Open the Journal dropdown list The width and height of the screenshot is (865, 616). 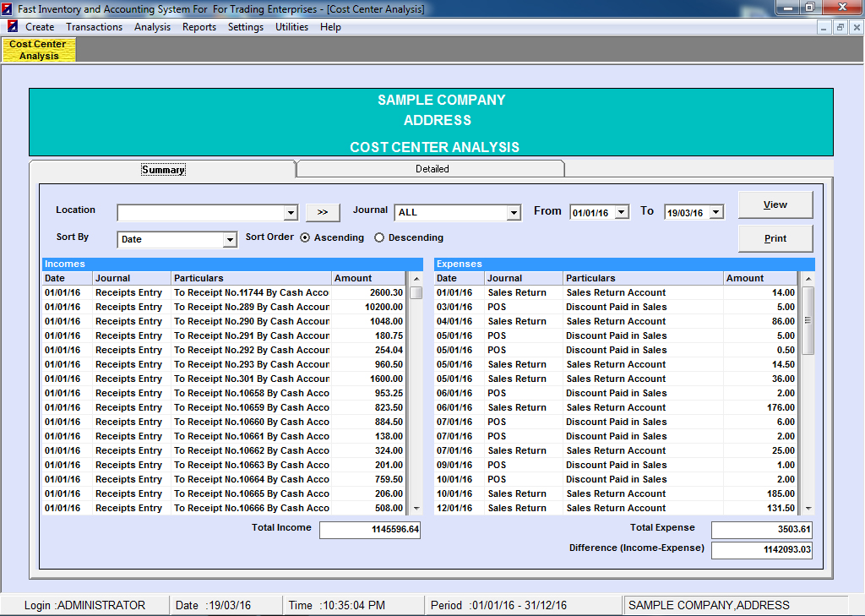click(514, 213)
